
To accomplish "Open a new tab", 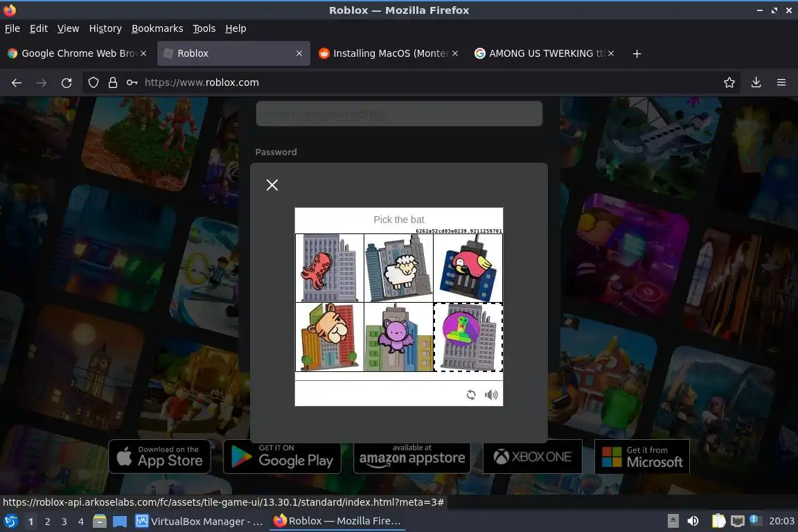I will pos(637,53).
